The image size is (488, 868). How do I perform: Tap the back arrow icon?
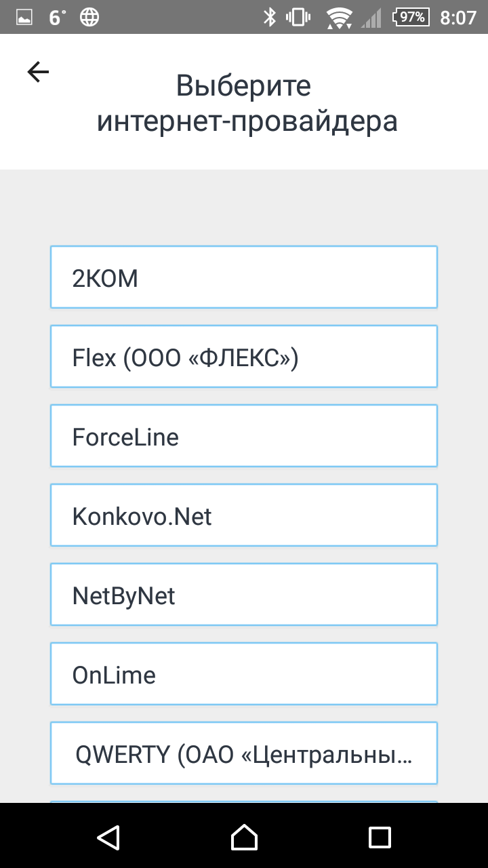coord(38,72)
